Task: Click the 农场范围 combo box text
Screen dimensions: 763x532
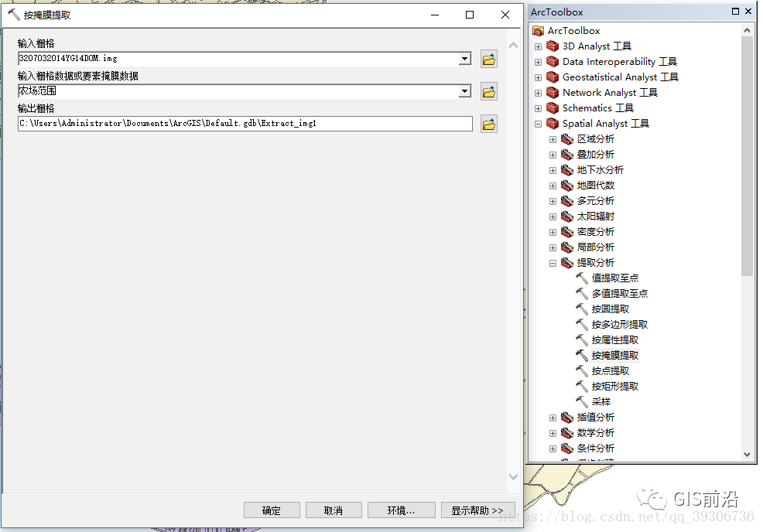Action: click(x=238, y=91)
